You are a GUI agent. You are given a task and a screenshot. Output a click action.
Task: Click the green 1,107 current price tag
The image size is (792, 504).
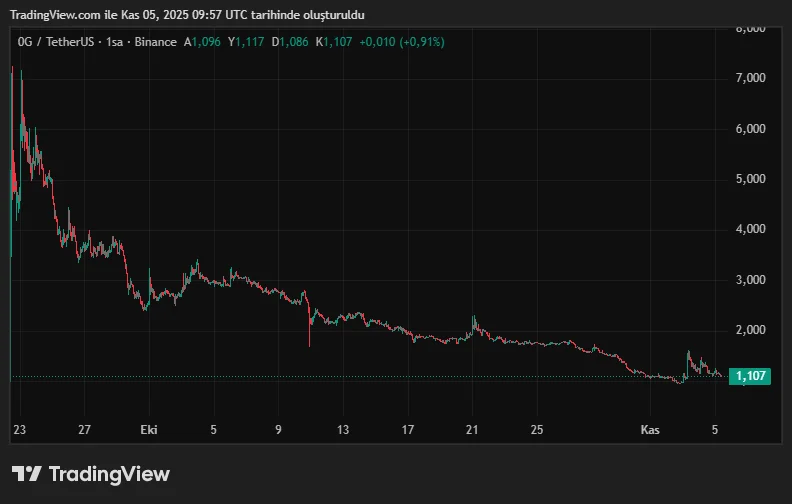(x=750, y=376)
